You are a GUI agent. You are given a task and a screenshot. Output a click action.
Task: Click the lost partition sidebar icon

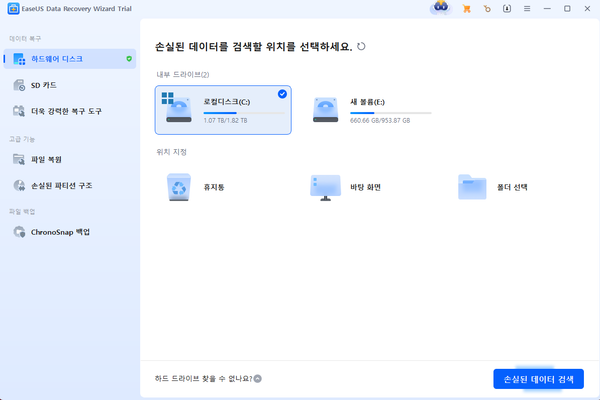click(x=19, y=186)
